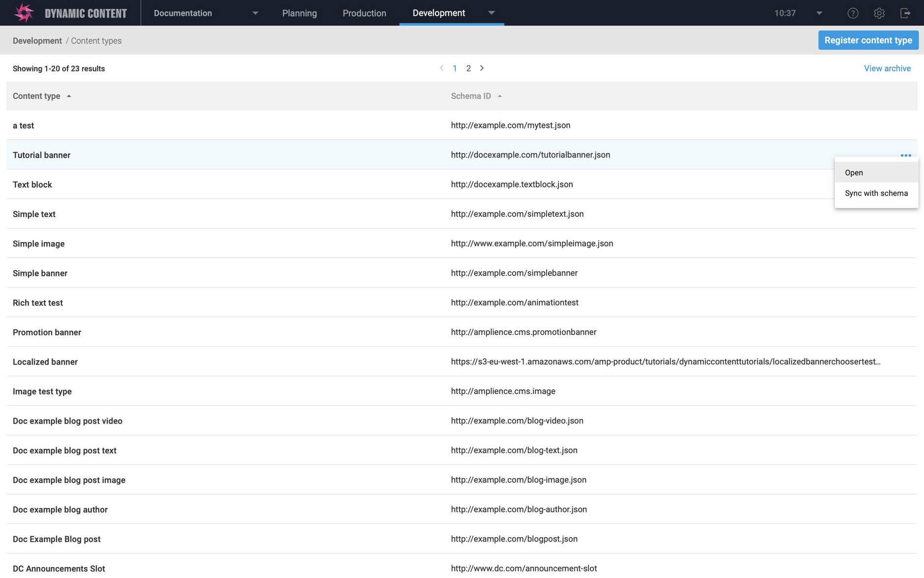The image size is (924, 578).
Task: Click the ellipsis menu on Tutorial banner row
Action: [x=906, y=155]
